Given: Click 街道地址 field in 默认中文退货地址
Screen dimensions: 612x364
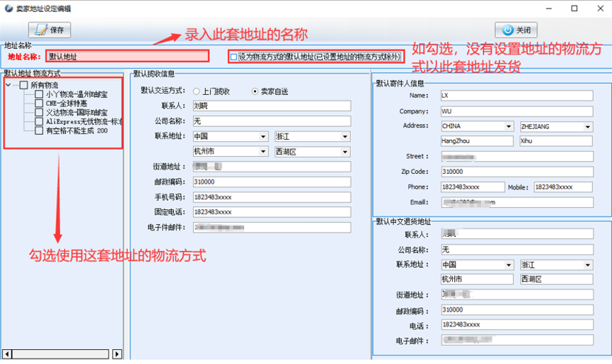Looking at the screenshot, I should (x=517, y=294).
